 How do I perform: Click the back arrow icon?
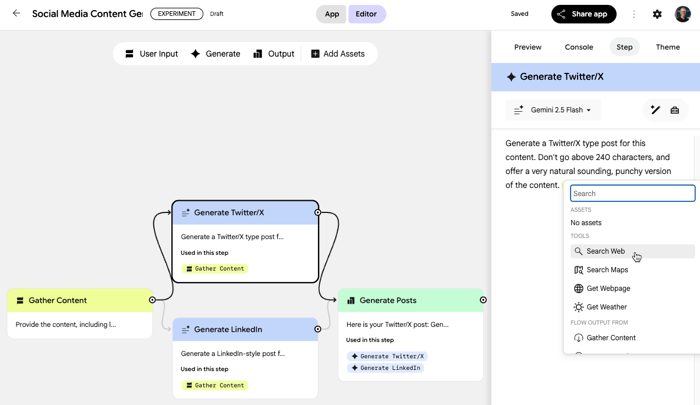click(x=16, y=14)
